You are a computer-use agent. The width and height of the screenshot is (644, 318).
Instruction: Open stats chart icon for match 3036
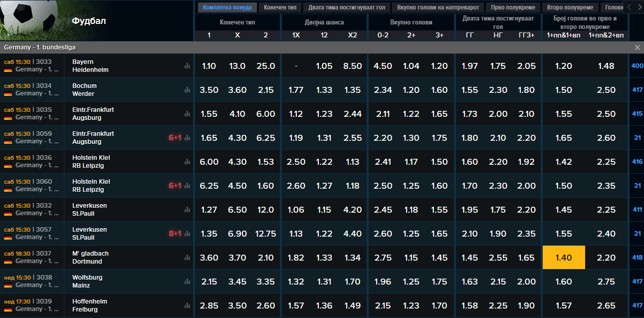187,162
